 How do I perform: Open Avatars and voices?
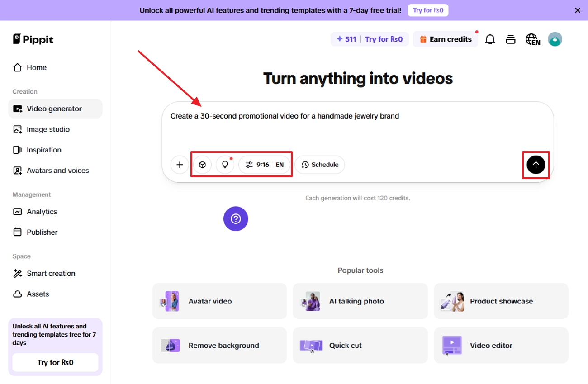coord(55,171)
